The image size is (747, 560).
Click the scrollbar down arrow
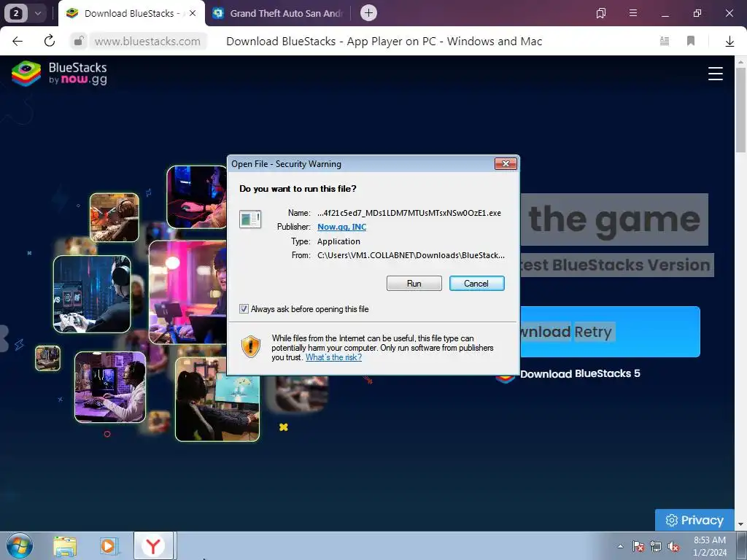(740, 524)
